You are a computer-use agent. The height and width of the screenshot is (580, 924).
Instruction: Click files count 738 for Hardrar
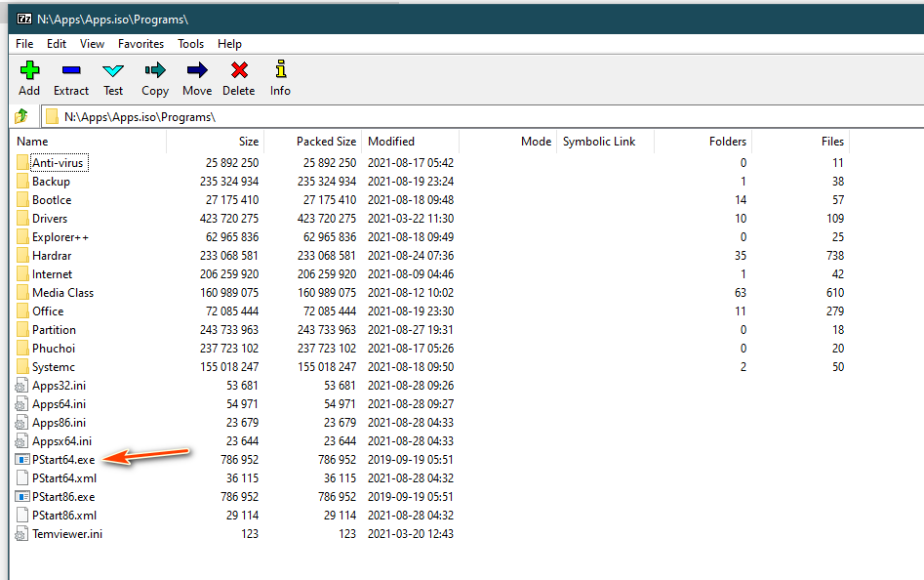coord(835,255)
